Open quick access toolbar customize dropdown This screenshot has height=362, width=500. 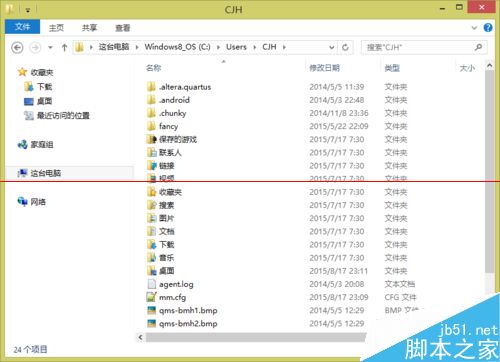tap(28, 10)
